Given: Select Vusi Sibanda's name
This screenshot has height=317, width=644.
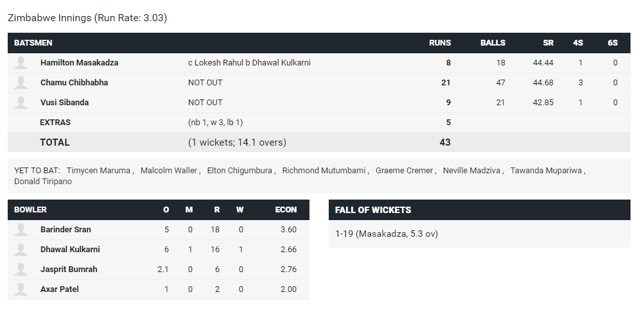Looking at the screenshot, I should click(64, 103).
